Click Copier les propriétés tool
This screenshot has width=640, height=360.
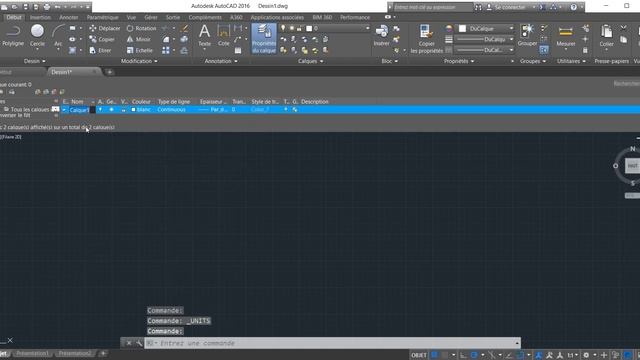pos(427,39)
